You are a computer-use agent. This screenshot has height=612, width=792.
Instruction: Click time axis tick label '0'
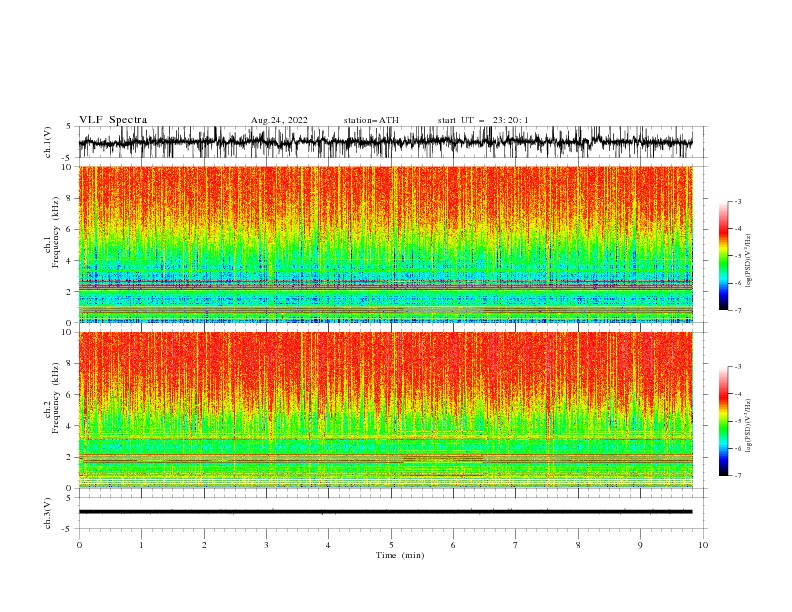(x=79, y=545)
